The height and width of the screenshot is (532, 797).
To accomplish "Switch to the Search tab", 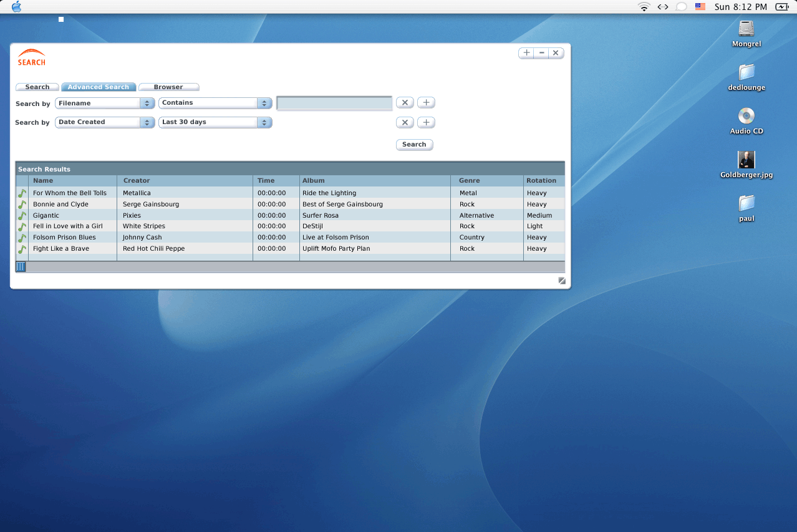I will [x=37, y=87].
